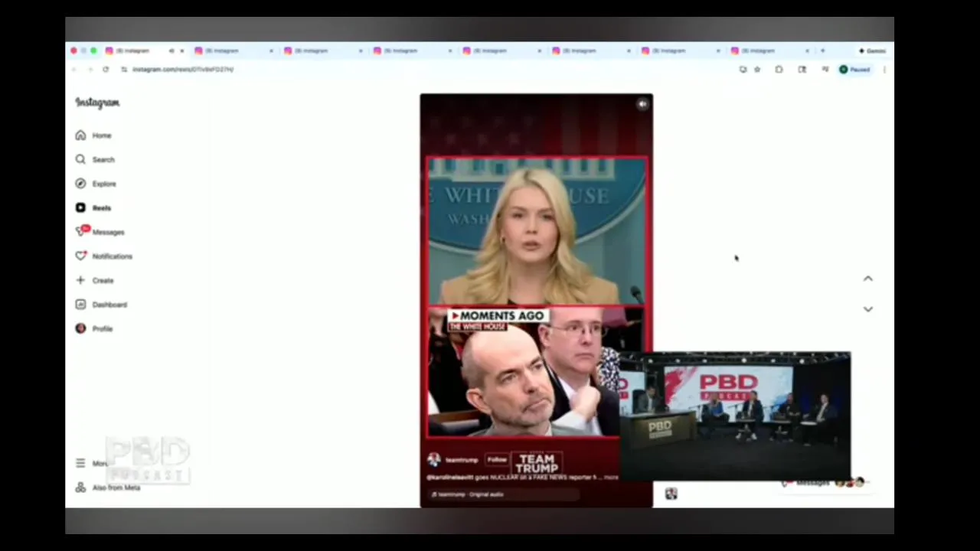Open a new browser tab with the plus button

pyautogui.click(x=823, y=51)
